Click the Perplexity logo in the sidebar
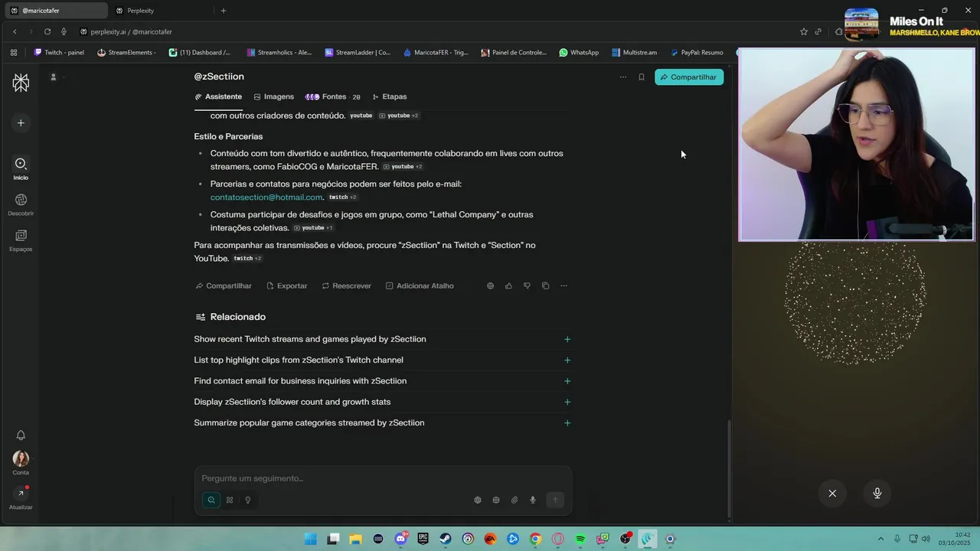 click(21, 83)
